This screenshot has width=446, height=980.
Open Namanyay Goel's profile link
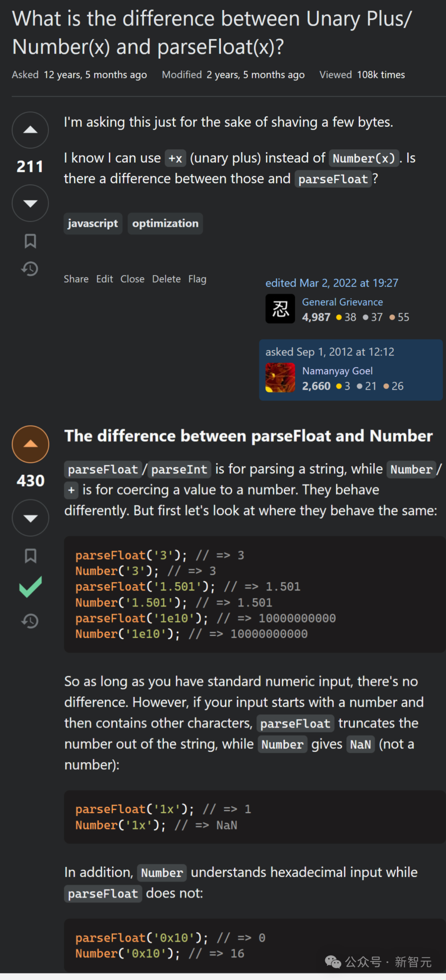click(x=337, y=371)
